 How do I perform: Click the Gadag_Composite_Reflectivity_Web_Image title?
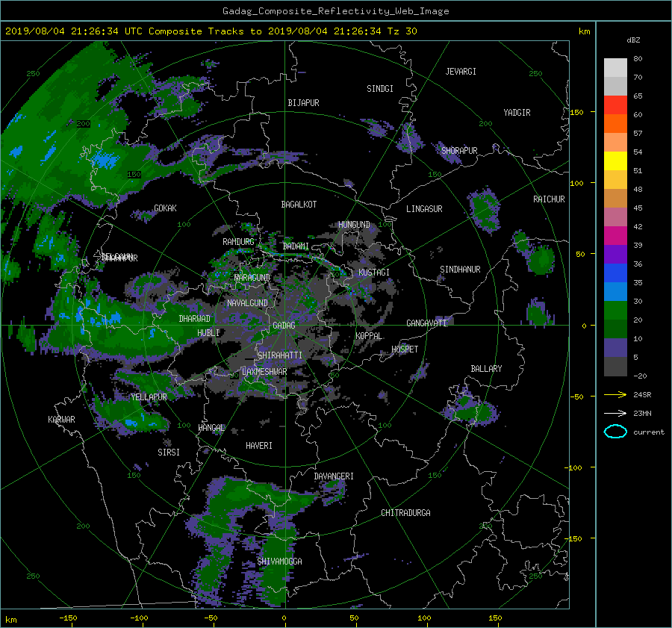(x=335, y=11)
